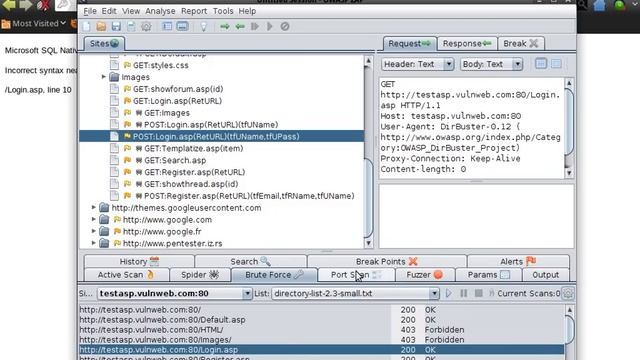Expand http://www.google.fr site node
Screen dimensions: 640x360
coord(93,231)
